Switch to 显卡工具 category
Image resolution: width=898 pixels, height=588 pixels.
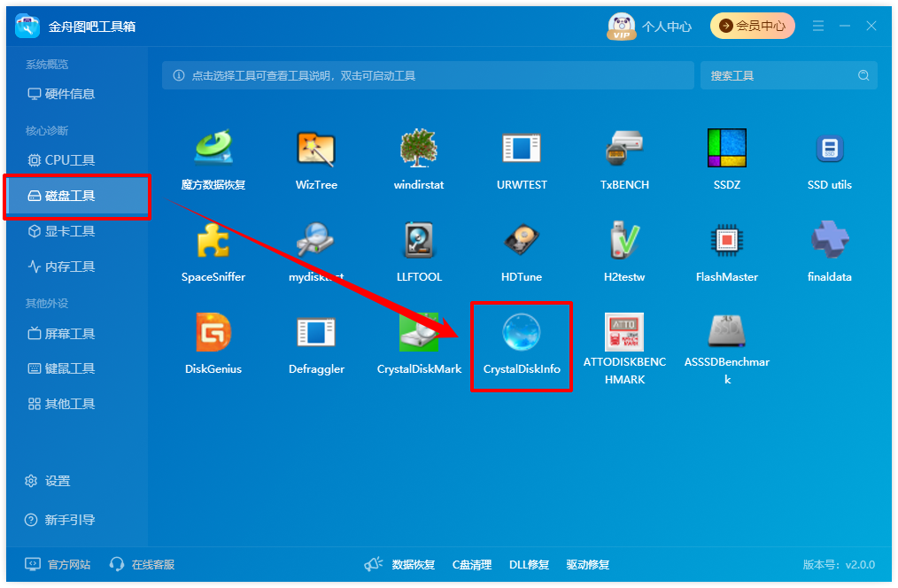[x=61, y=231]
